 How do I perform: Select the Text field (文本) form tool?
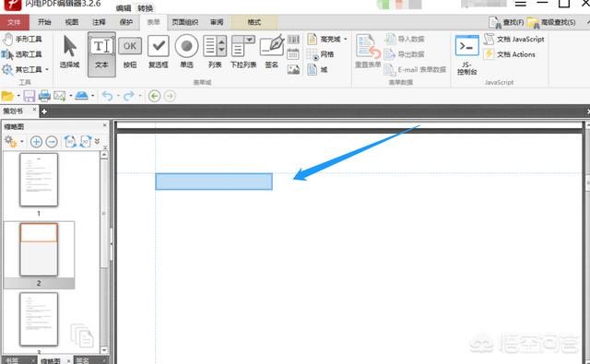101,54
